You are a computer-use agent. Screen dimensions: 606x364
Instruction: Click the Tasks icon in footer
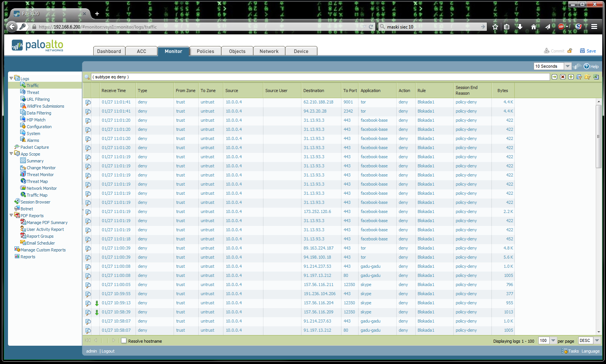[564, 351]
